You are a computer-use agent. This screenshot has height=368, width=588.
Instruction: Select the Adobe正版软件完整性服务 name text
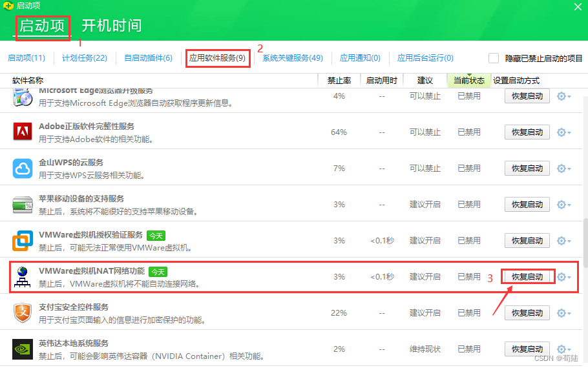tap(86, 127)
